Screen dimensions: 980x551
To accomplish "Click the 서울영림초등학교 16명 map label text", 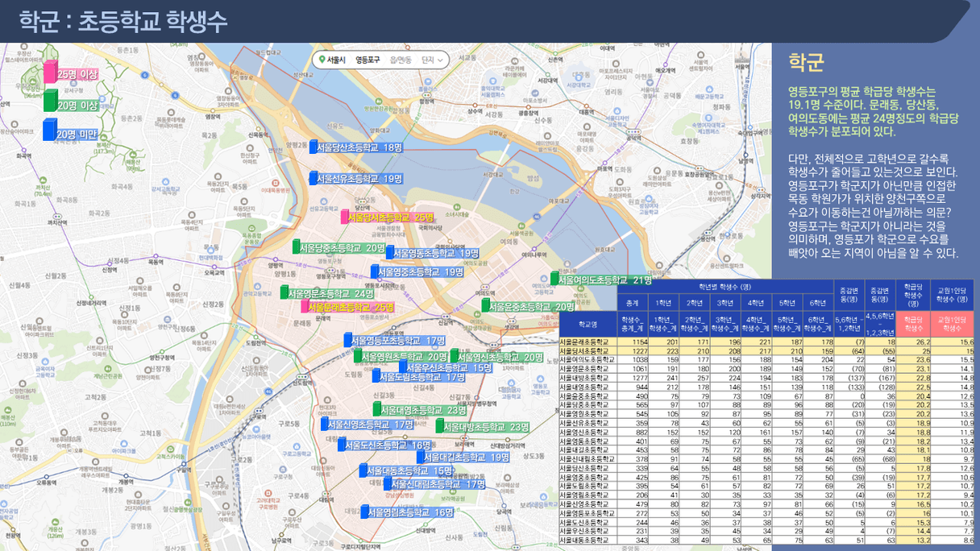I will (411, 512).
